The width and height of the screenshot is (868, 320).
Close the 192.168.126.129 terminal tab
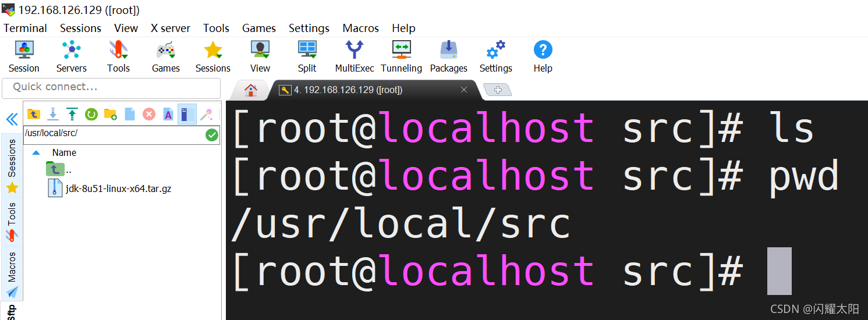point(464,90)
